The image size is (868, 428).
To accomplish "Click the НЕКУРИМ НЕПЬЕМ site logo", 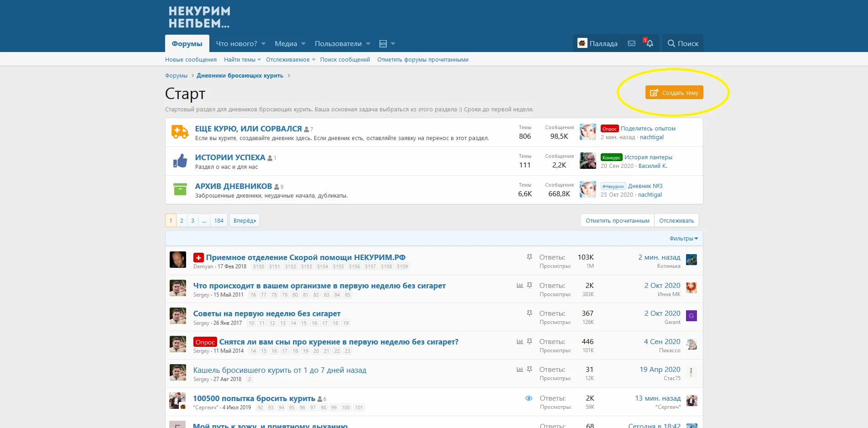I will click(199, 17).
